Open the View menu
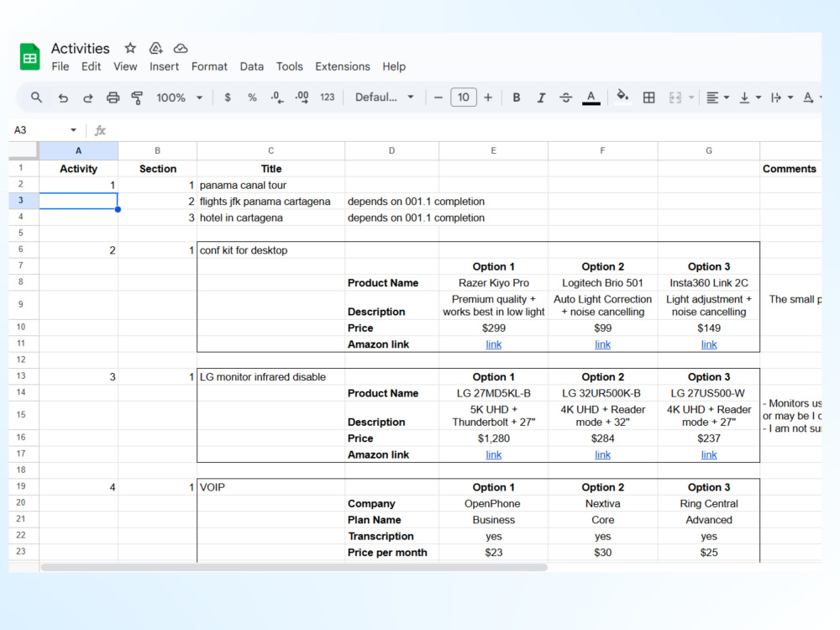Image resolution: width=840 pixels, height=630 pixels. click(125, 66)
